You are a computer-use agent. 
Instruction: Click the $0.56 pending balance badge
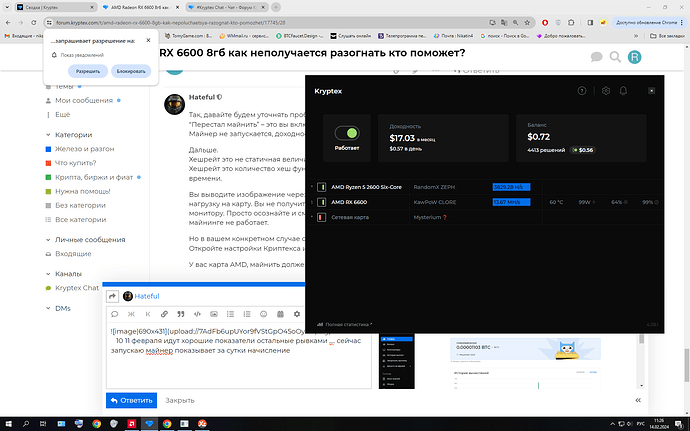click(583, 150)
